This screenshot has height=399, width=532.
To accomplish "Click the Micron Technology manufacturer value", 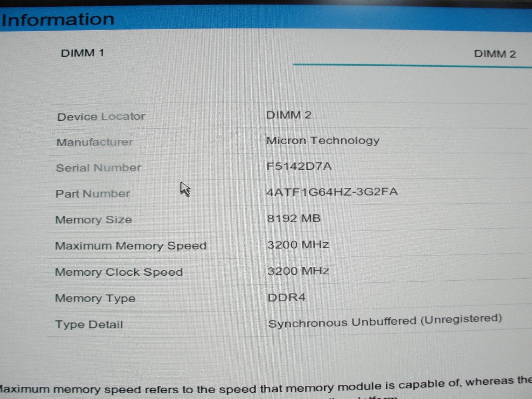I will click(323, 140).
